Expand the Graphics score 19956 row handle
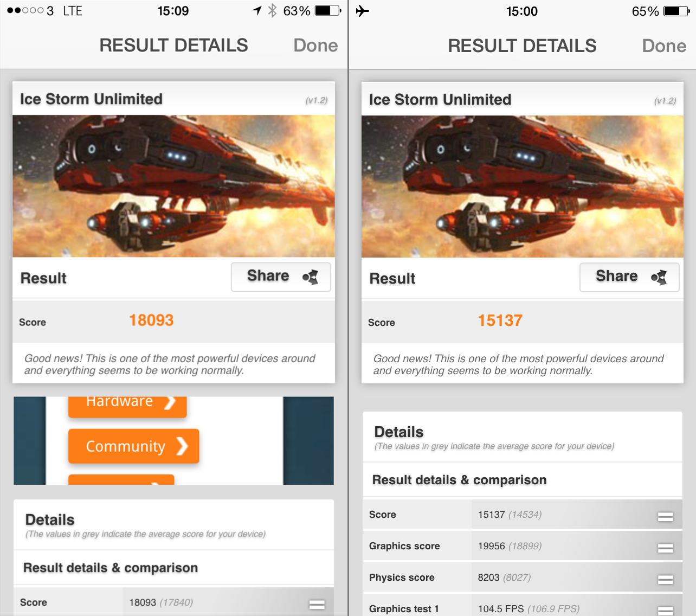Screen dimensions: 696x616 click(x=666, y=548)
